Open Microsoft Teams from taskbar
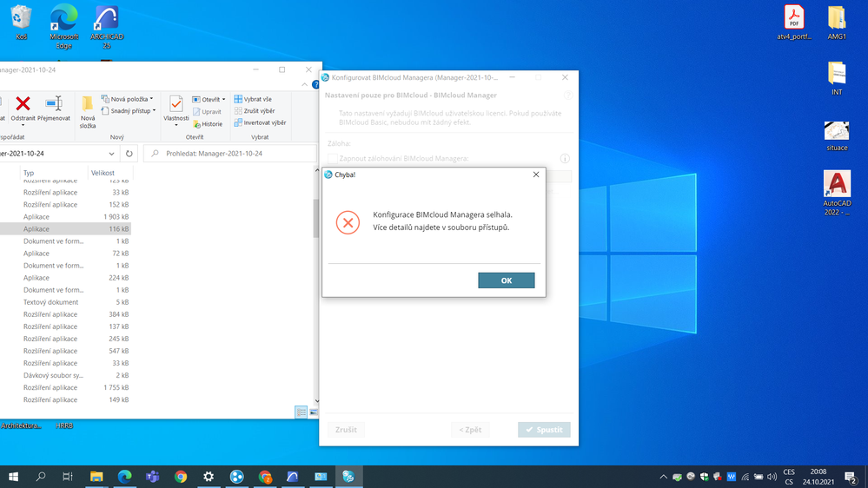868x488 pixels. pyautogui.click(x=152, y=477)
